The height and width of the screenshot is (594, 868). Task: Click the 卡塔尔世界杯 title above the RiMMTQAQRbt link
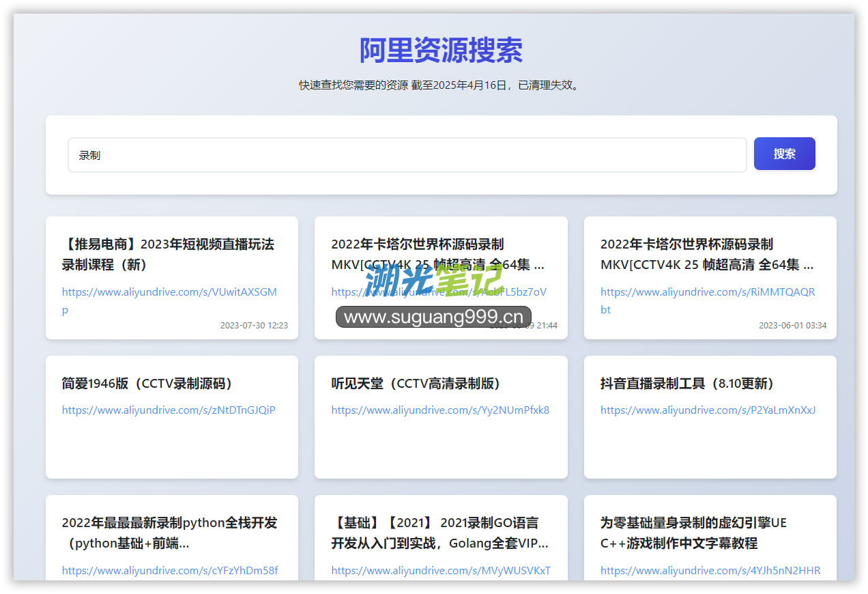coord(707,255)
